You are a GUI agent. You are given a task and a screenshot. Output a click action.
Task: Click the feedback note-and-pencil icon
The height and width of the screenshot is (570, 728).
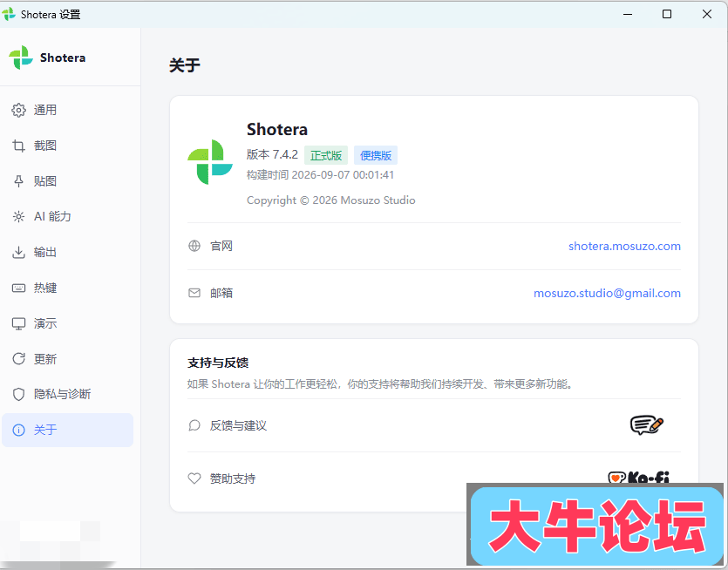click(x=647, y=424)
